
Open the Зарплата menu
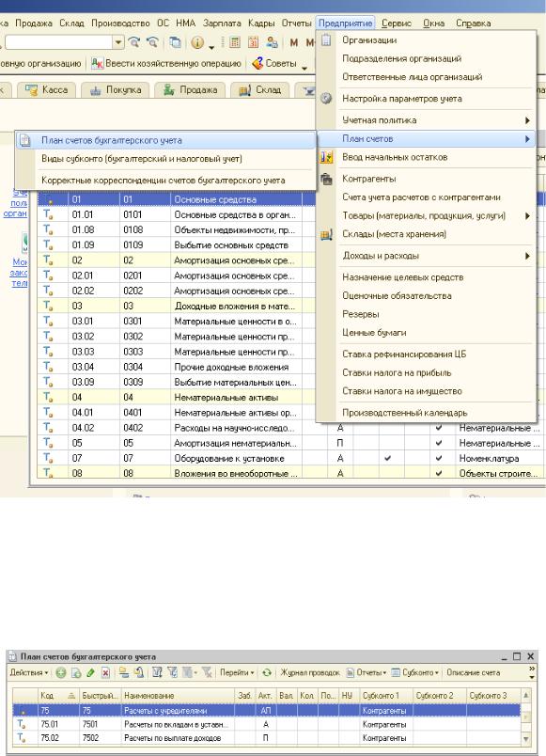[x=222, y=24]
